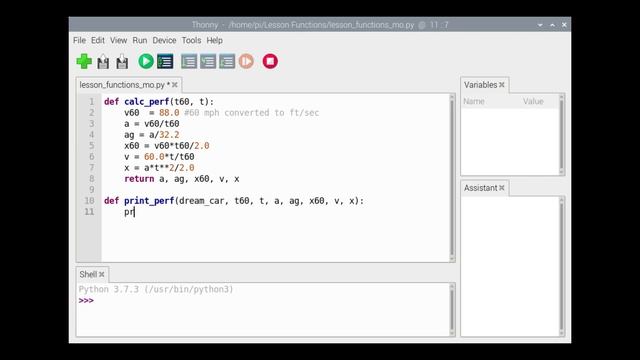Click the code editor vertical scrollbar
The image size is (640, 360).
pos(452,178)
